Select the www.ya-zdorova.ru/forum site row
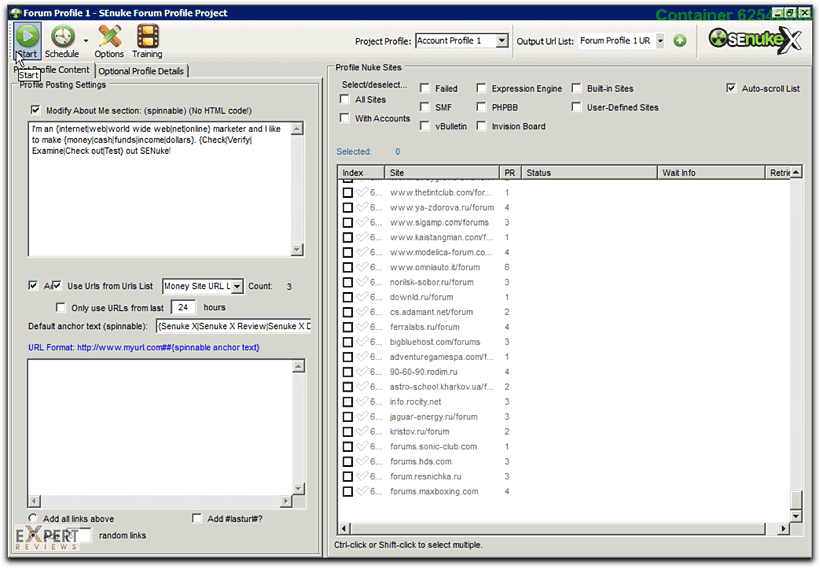820x568 pixels. tap(564, 208)
